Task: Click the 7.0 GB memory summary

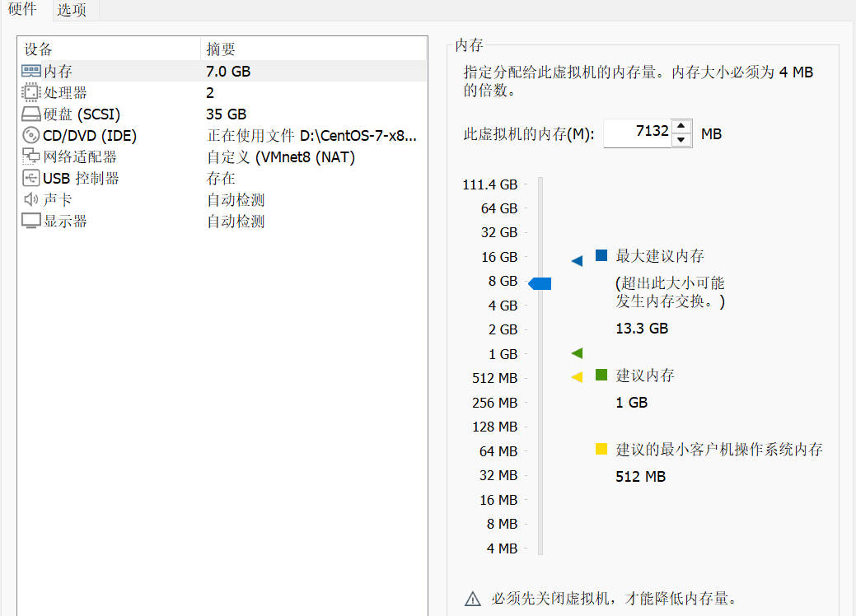Action: 228,71
